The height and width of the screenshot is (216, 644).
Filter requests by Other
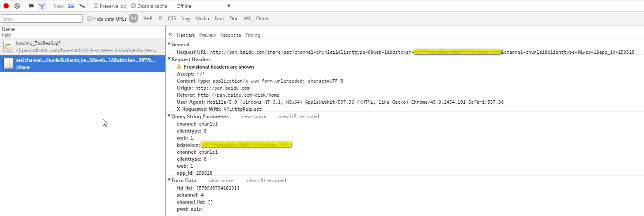262,19
